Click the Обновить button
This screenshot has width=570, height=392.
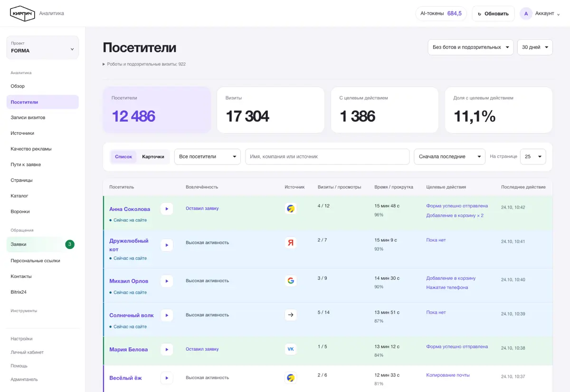(493, 13)
